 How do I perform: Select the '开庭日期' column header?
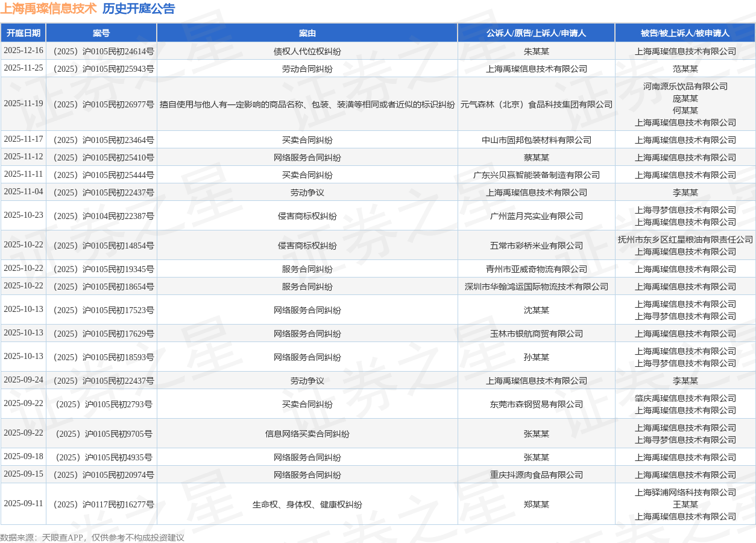click(x=24, y=33)
